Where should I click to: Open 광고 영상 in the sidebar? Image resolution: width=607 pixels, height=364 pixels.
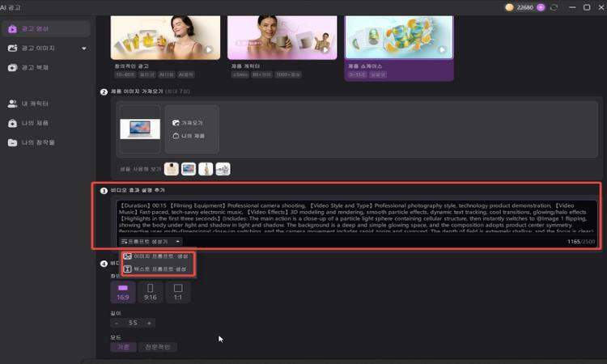45,29
